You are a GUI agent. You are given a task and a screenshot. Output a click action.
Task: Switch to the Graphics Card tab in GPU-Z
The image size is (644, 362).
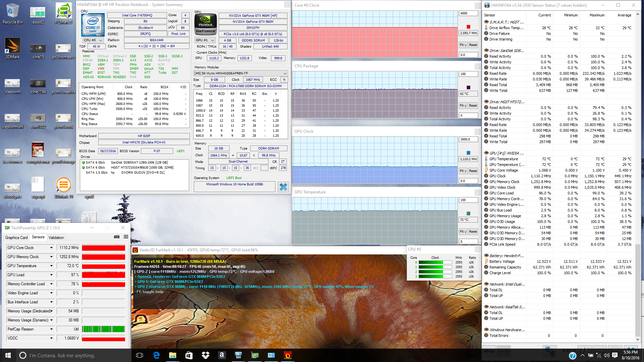click(16, 237)
